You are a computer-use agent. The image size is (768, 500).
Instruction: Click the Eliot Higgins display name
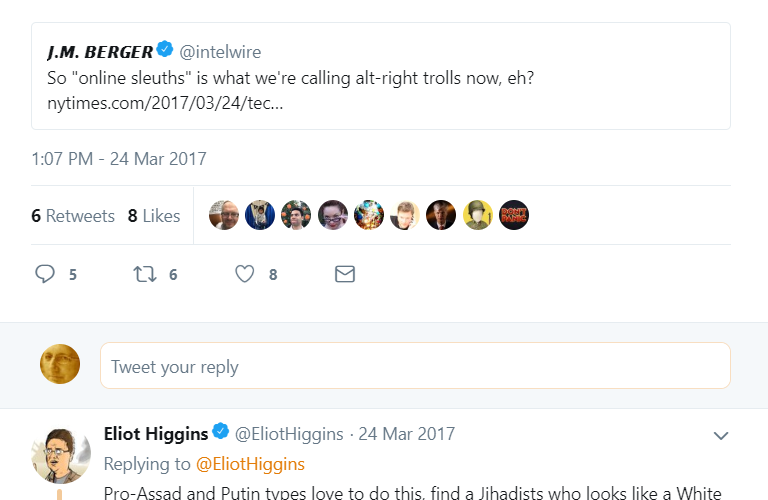point(156,434)
